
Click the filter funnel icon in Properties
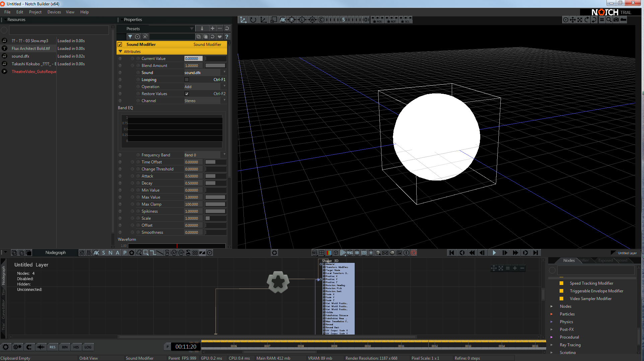pyautogui.click(x=130, y=37)
